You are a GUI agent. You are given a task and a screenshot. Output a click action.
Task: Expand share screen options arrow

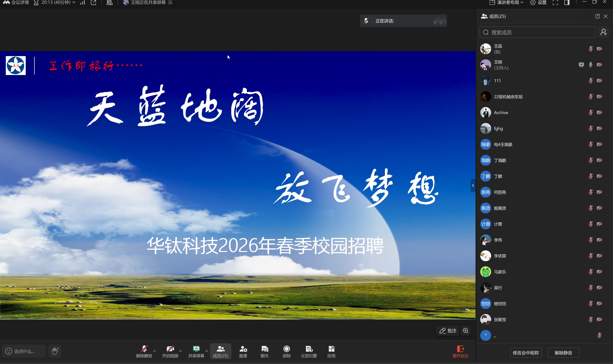[x=207, y=351]
